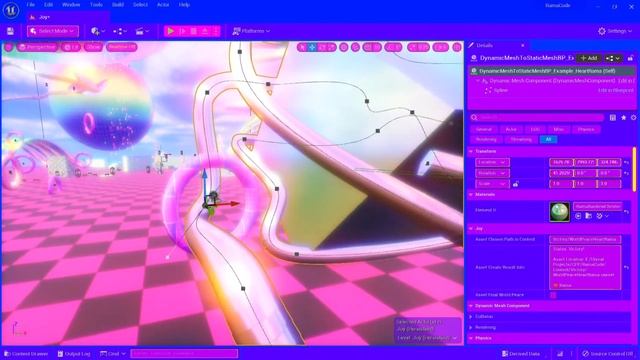Open the Build menu
The image size is (640, 360).
click(118, 5)
